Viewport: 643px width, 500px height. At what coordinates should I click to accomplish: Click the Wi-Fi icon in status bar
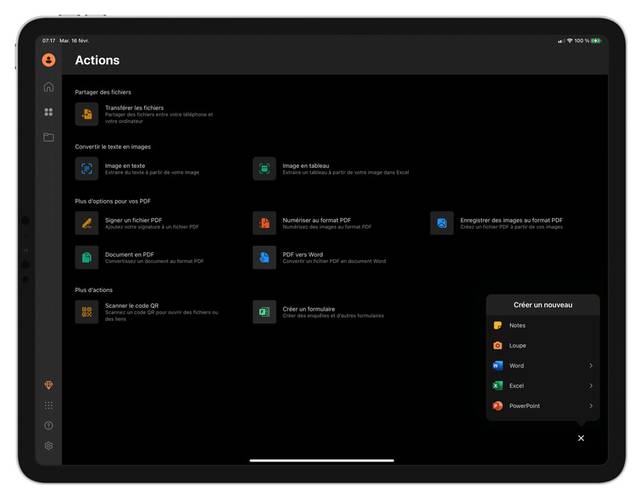tap(570, 41)
